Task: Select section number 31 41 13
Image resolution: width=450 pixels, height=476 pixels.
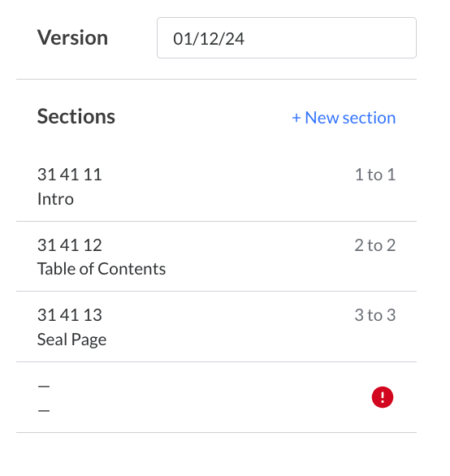Action: point(70,315)
